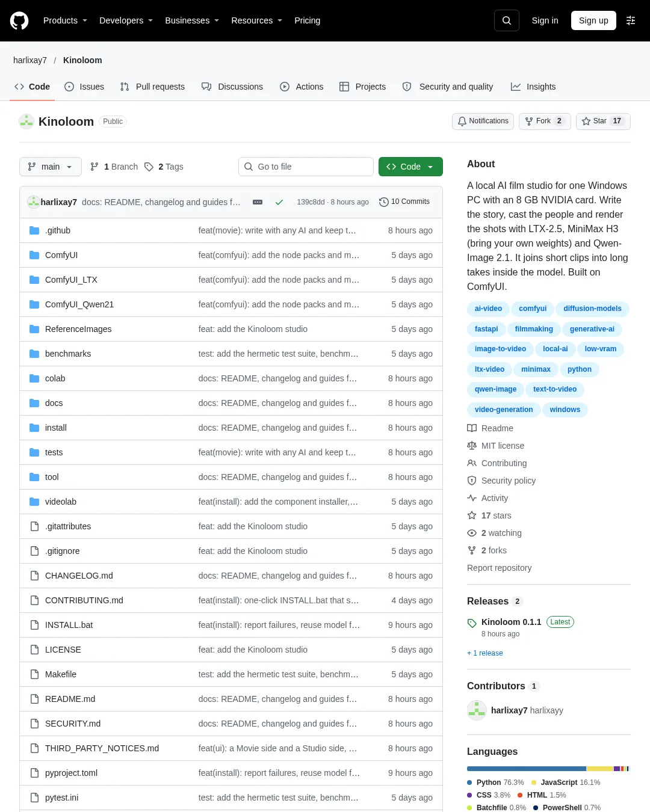Switch to the Pull requests tab
The image size is (650, 812).
[152, 87]
